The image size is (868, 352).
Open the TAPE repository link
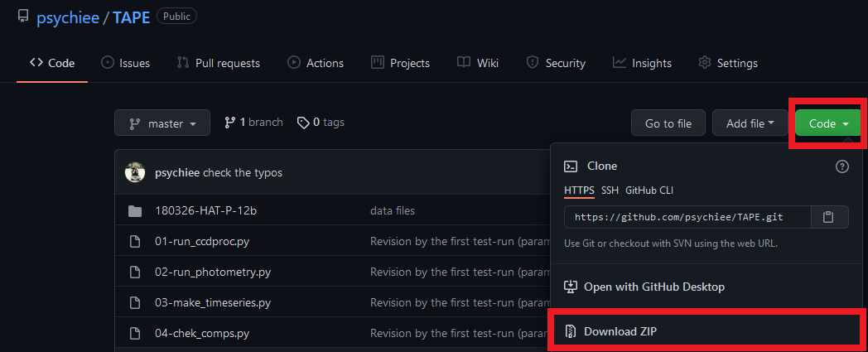pyautogui.click(x=131, y=17)
